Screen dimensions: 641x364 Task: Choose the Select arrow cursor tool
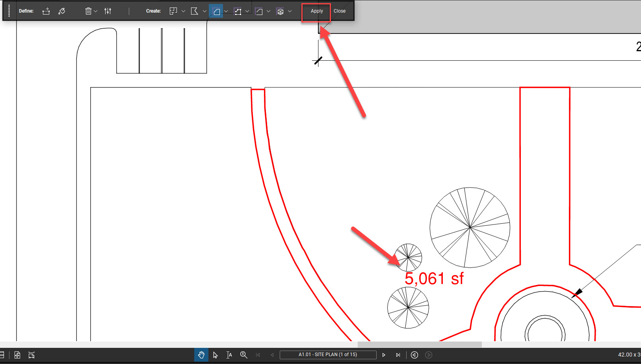coord(215,355)
